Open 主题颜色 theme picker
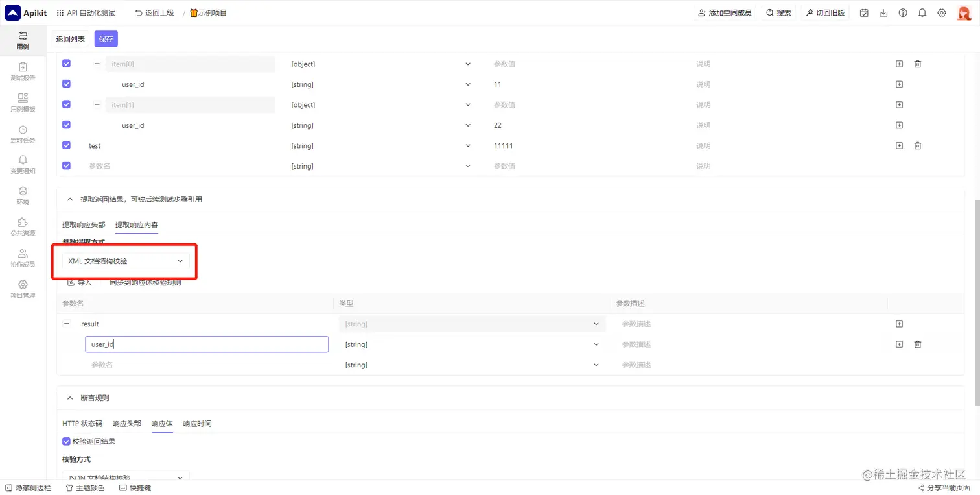The width and height of the screenshot is (980, 495). tap(85, 488)
